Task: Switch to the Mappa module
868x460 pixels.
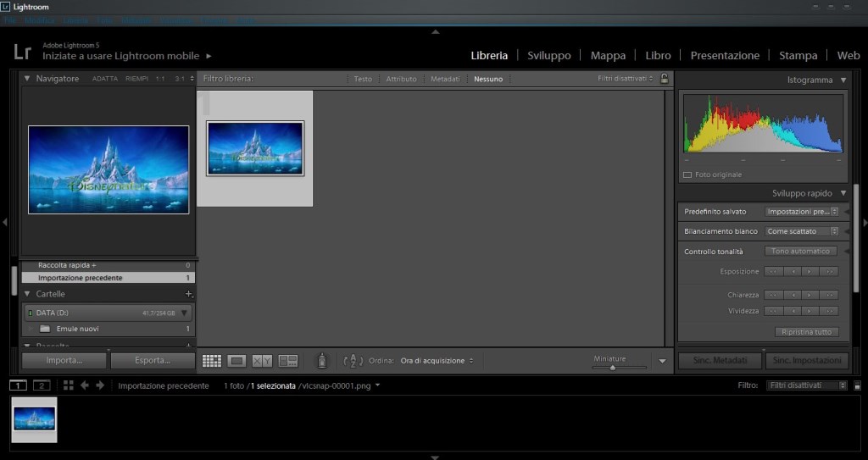Action: click(x=608, y=55)
